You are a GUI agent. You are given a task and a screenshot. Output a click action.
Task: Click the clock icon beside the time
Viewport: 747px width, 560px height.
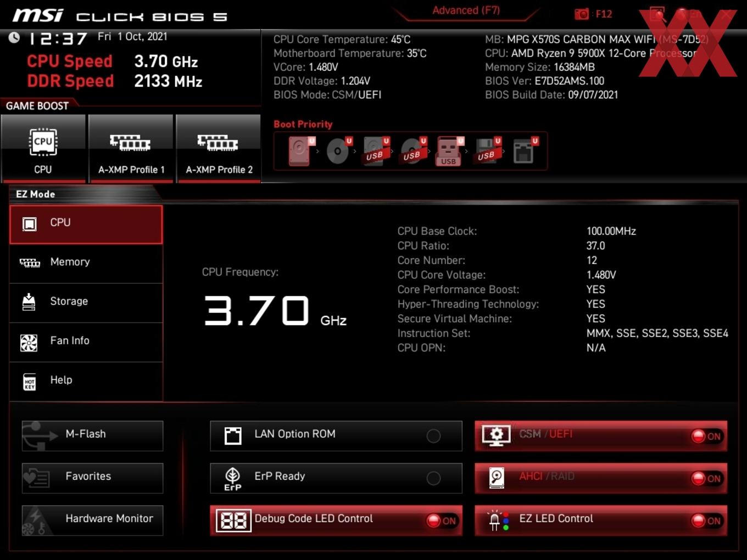[x=14, y=37]
